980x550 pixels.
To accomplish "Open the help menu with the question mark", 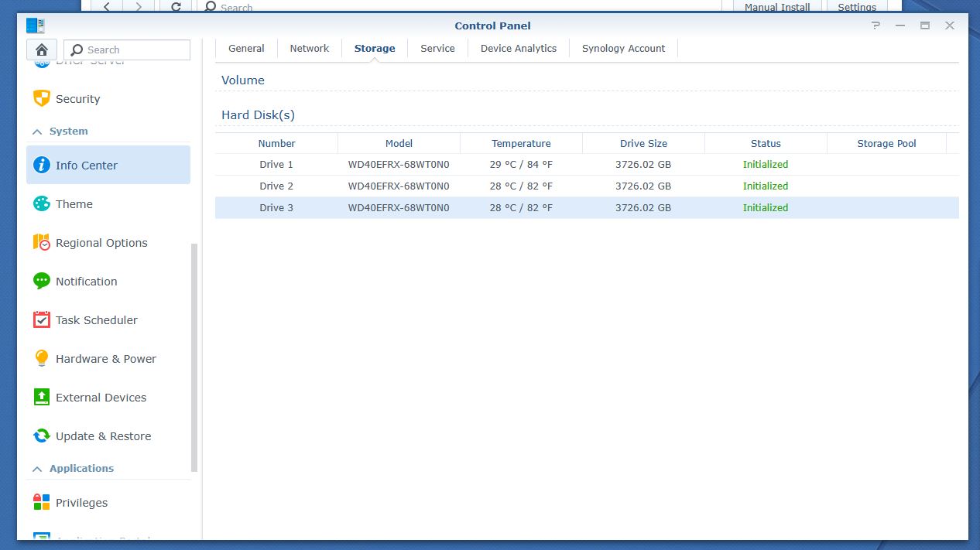I will click(x=875, y=26).
